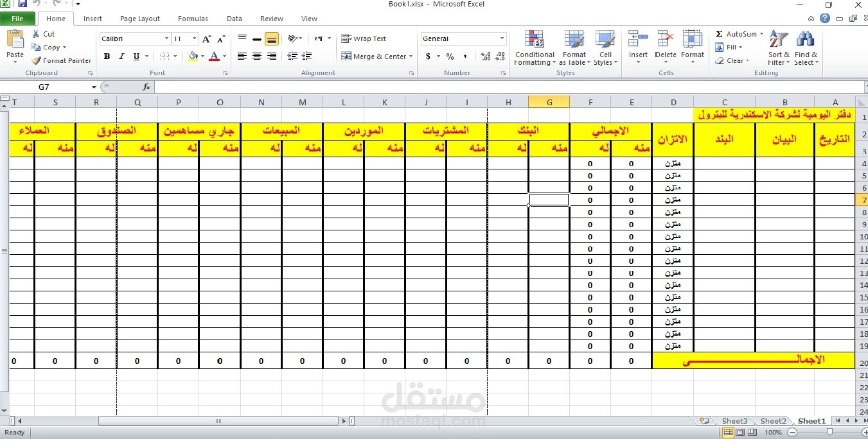
Task: Switch to the Formulas tab
Action: [193, 19]
